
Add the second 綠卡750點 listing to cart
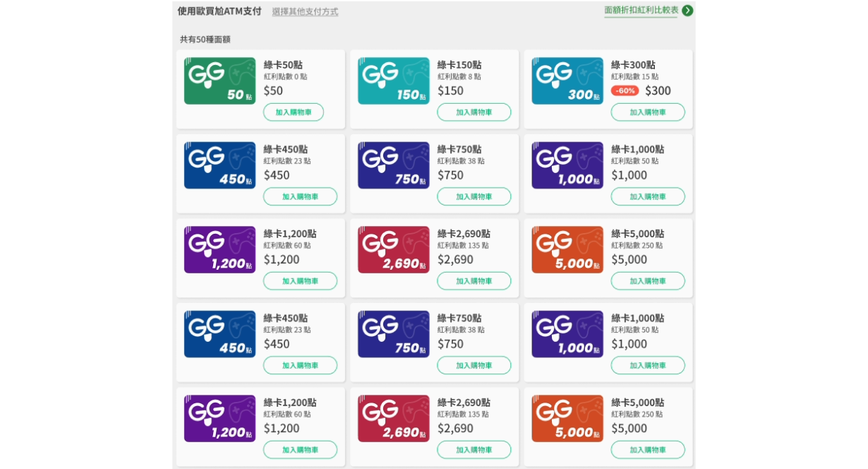[x=474, y=365]
